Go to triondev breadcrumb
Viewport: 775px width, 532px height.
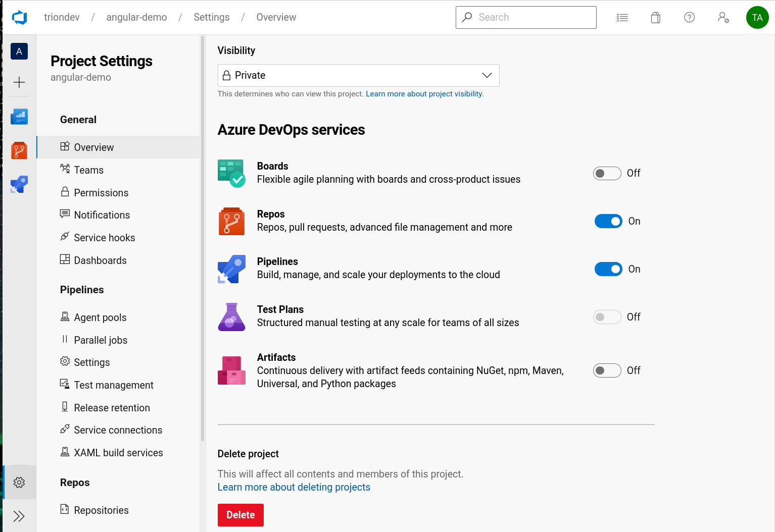coord(62,17)
